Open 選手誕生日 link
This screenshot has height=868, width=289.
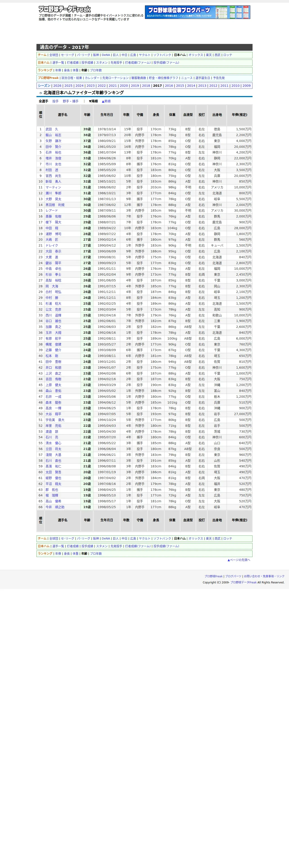[x=203, y=78]
